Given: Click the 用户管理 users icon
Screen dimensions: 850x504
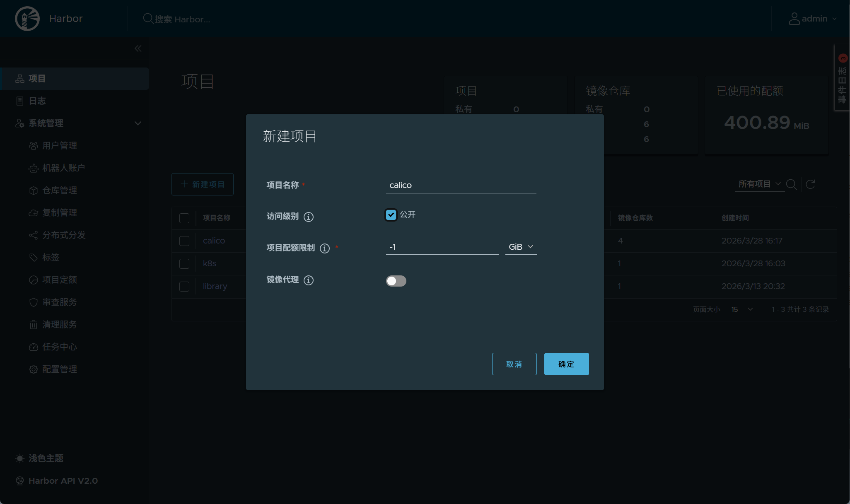Looking at the screenshot, I should (x=34, y=146).
